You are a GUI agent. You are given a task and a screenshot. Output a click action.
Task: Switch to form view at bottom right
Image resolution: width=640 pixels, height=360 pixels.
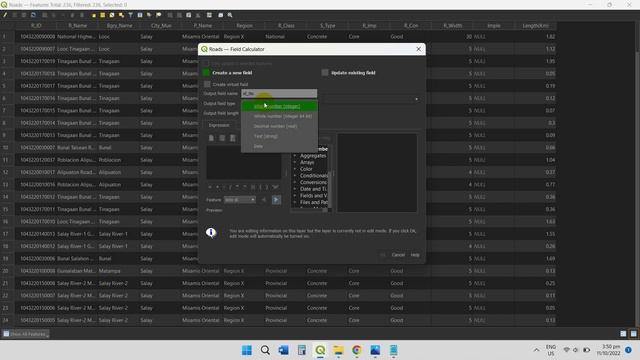(623, 333)
